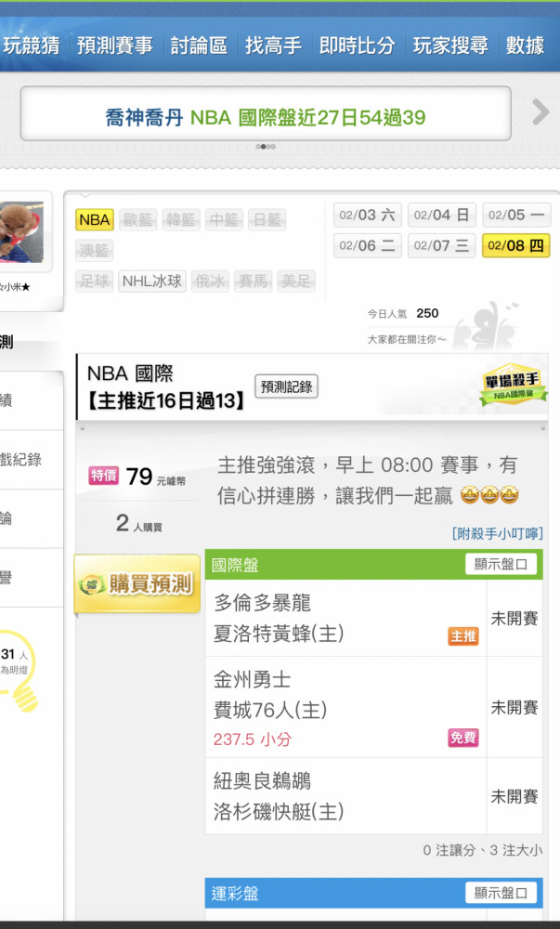
Task: Open 玩家搜尋 navigation item
Action: [450, 46]
